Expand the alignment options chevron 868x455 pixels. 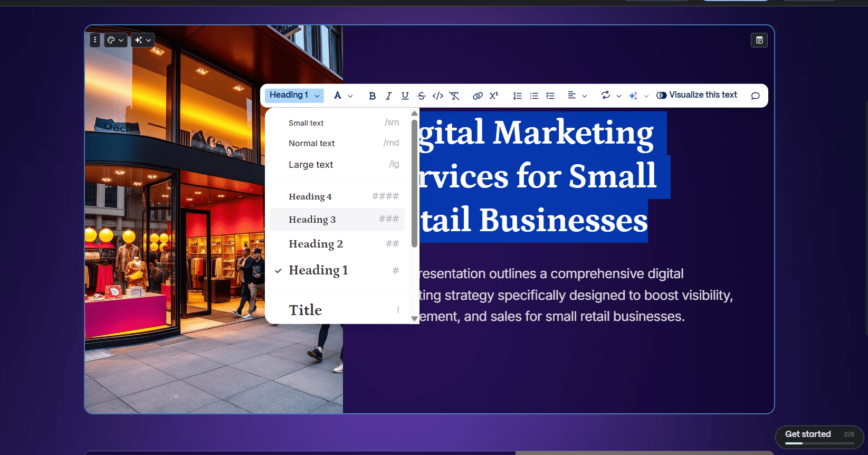585,96
